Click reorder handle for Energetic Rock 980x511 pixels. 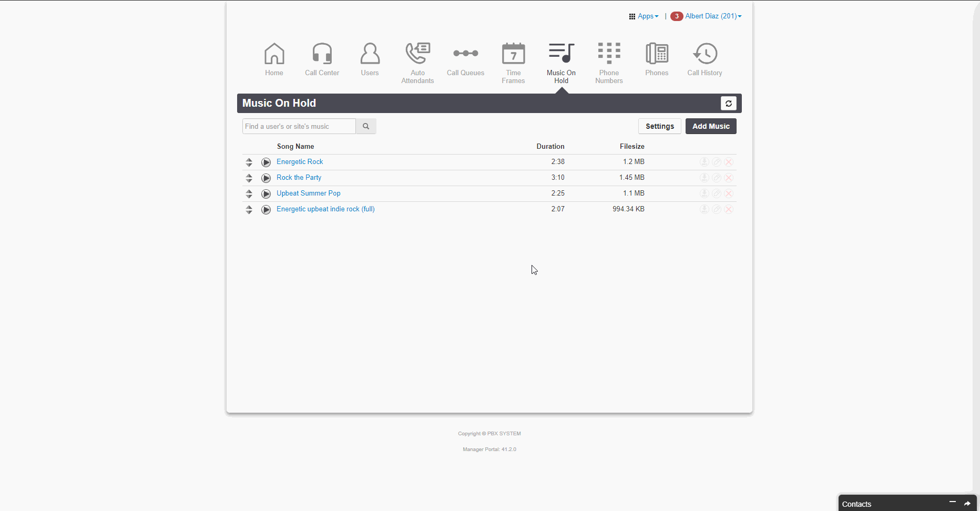pyautogui.click(x=249, y=162)
